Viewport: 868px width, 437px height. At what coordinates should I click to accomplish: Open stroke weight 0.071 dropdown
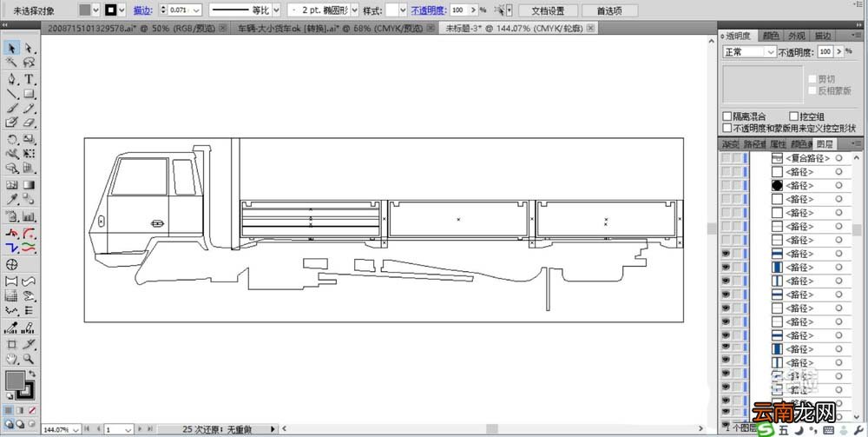(x=197, y=10)
